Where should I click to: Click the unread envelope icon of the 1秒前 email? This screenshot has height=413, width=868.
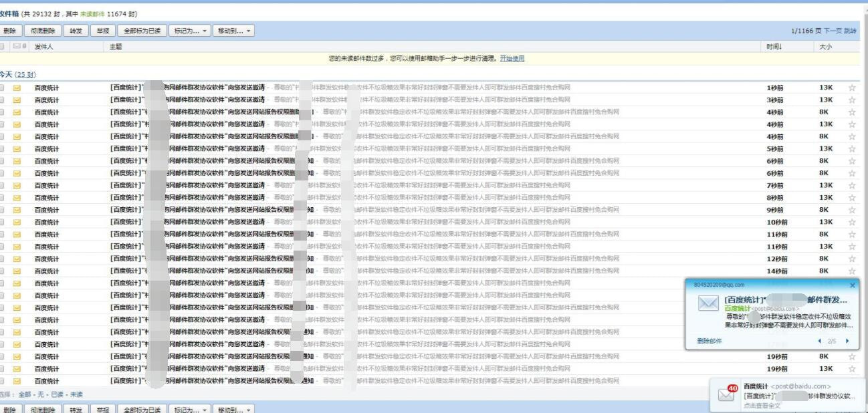(17, 88)
